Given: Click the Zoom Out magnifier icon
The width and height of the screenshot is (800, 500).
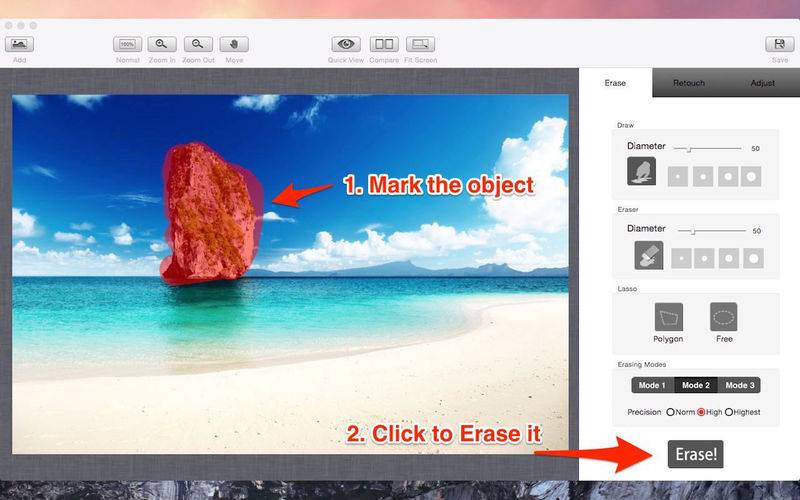Looking at the screenshot, I should point(198,44).
